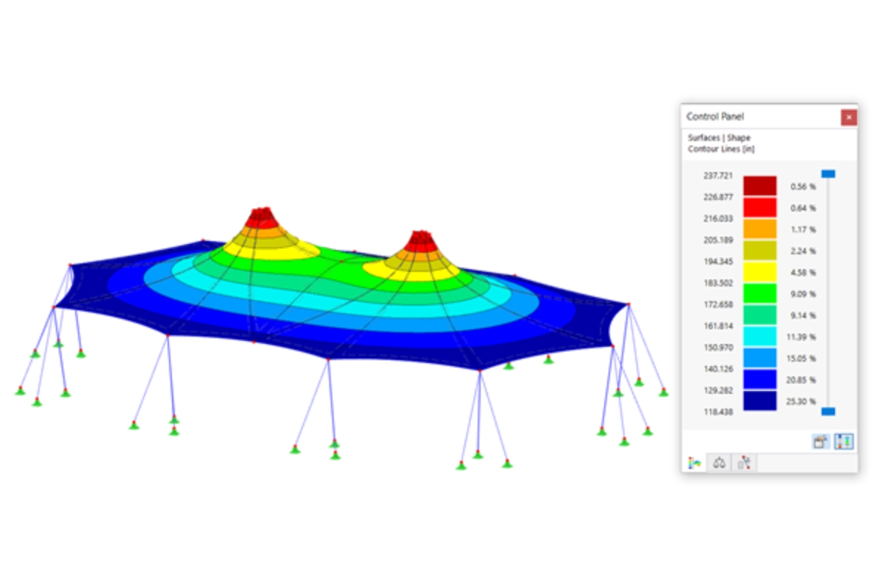
Task: Pick the yellow swatch at 4.58 %
Action: pyautogui.click(x=759, y=272)
